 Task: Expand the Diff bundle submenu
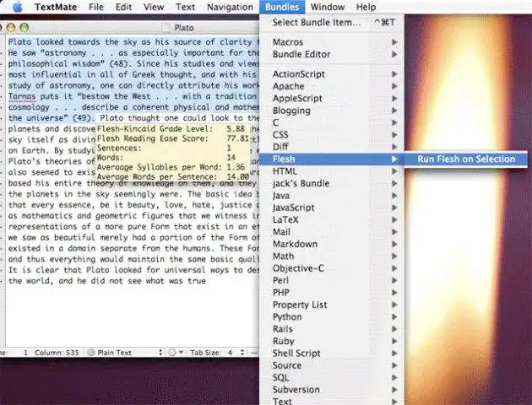[x=332, y=147]
